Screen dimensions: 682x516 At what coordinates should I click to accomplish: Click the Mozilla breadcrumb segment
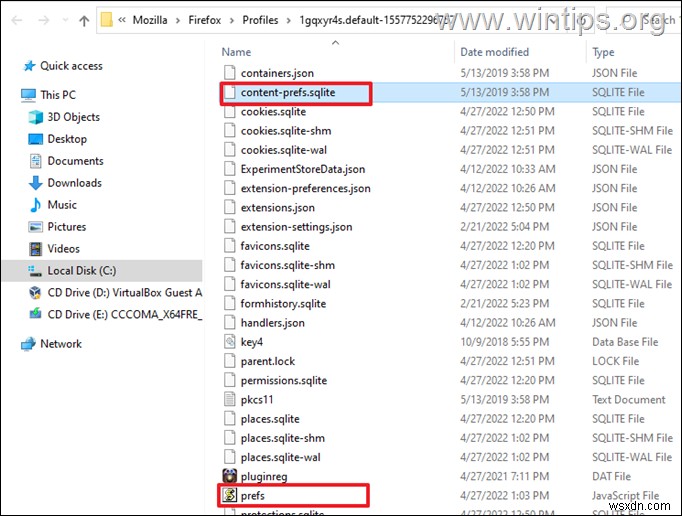pyautogui.click(x=150, y=20)
